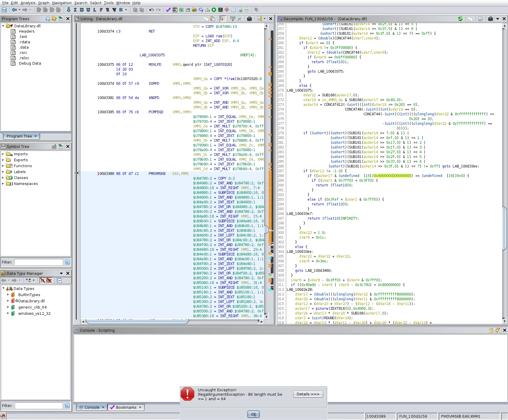Viewport: 508px width, 420px height.
Task: Switch to the Console tab
Action: click(x=92, y=407)
